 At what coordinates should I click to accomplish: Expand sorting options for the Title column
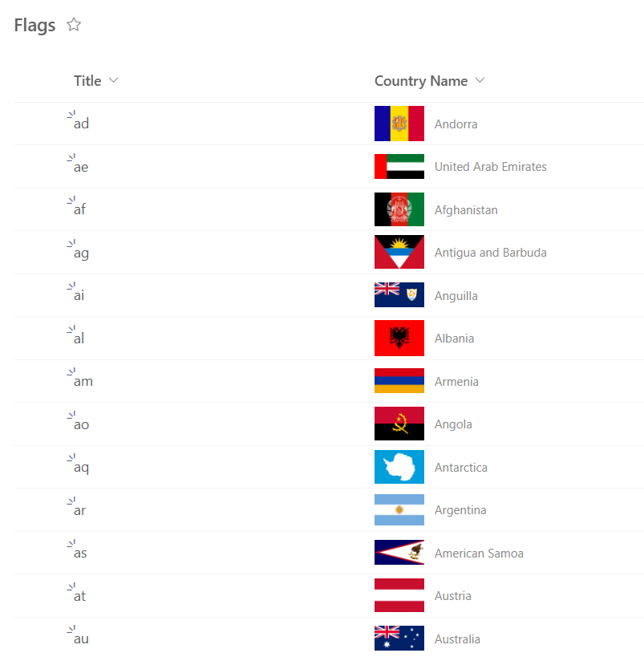click(114, 80)
